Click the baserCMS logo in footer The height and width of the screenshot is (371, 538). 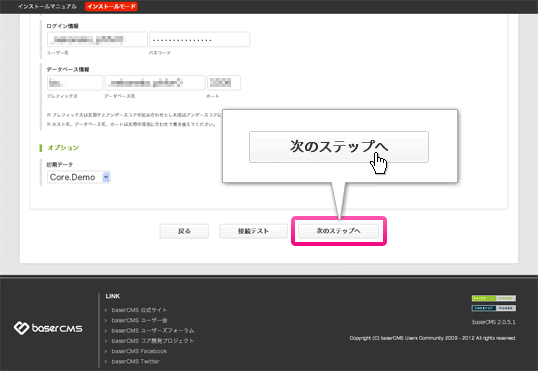pos(48,328)
